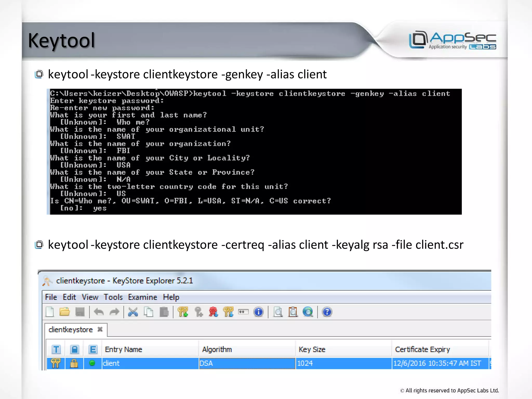Click padlock icon in the client row
The image size is (532, 399).
click(x=74, y=363)
